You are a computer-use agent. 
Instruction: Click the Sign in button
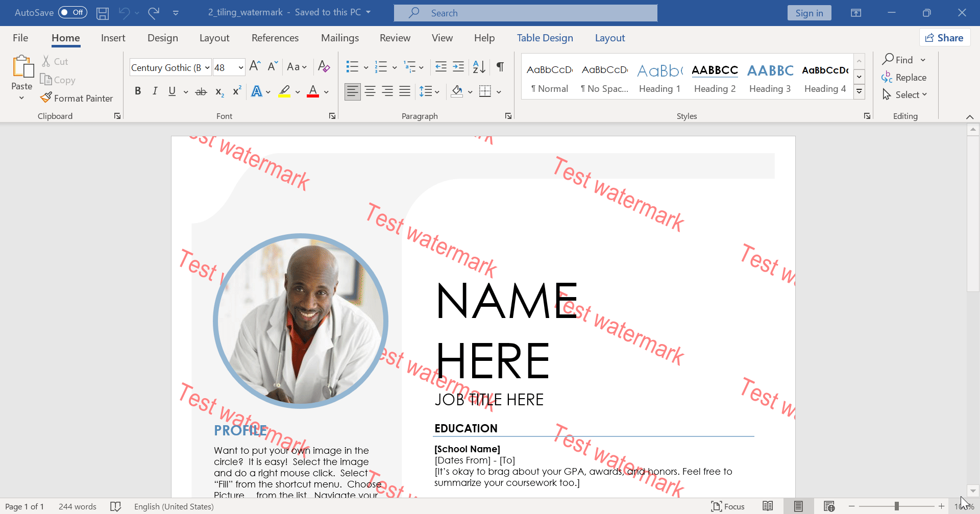tap(809, 13)
